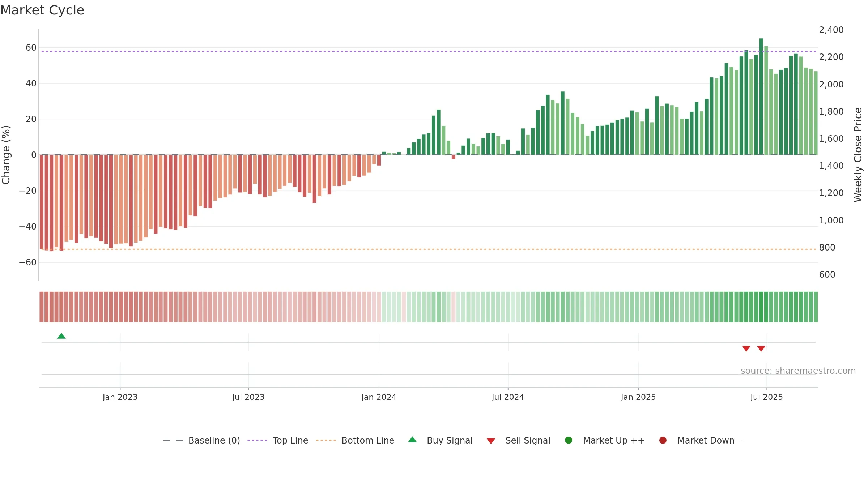Image resolution: width=868 pixels, height=488 pixels.
Task: Click the small red bar among green bars
Action: [x=454, y=157]
